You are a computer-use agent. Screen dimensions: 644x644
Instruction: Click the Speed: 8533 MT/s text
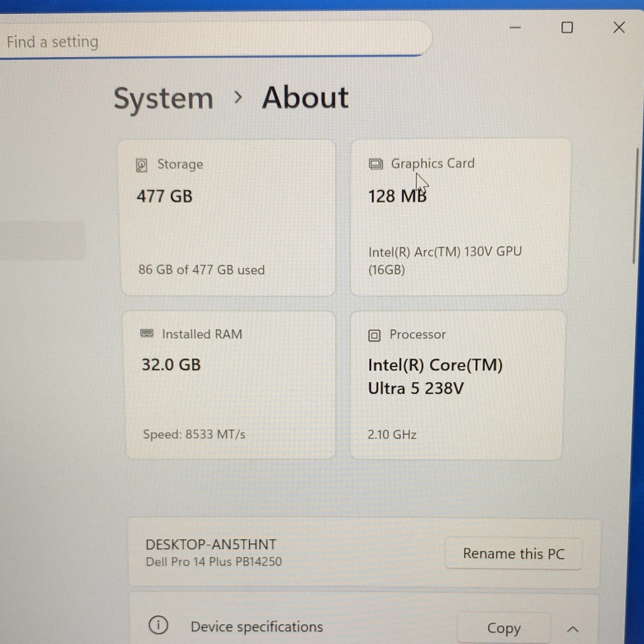(x=194, y=434)
